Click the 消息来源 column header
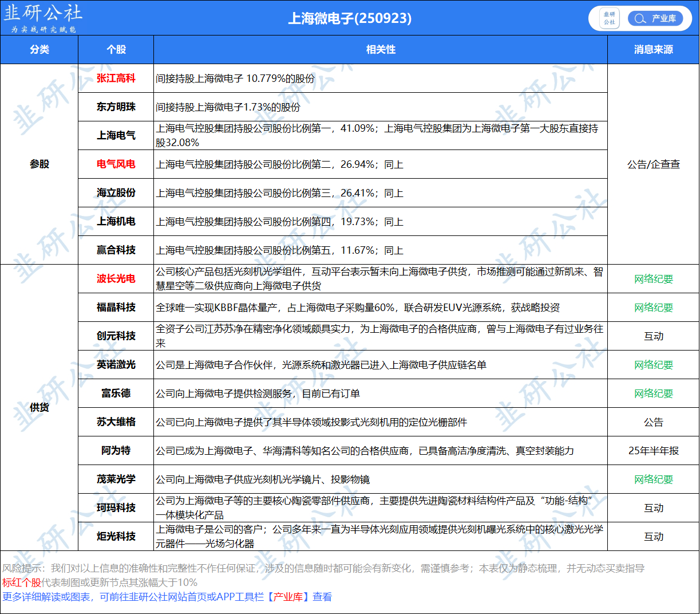Screen dimensions: 700x614 [653, 50]
